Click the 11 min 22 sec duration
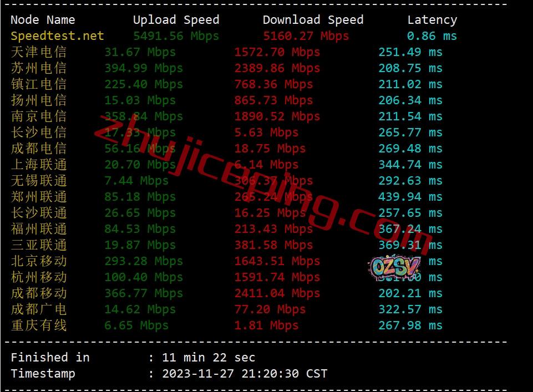The height and width of the screenshot is (392, 533). [x=209, y=358]
